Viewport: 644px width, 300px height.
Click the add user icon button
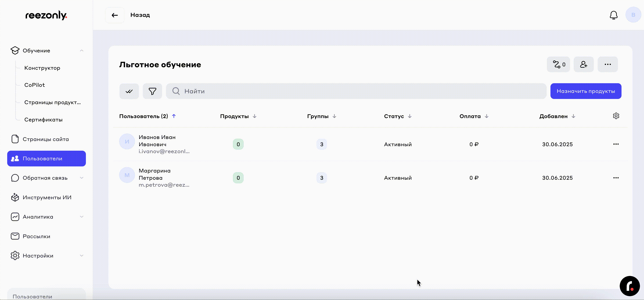584,65
